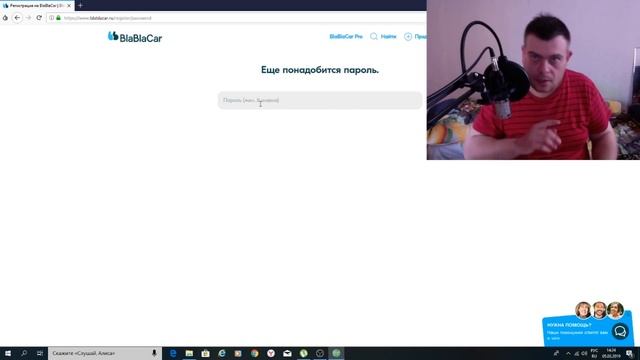
Task: Open a new browser tab with plus
Action: [x=80, y=5]
